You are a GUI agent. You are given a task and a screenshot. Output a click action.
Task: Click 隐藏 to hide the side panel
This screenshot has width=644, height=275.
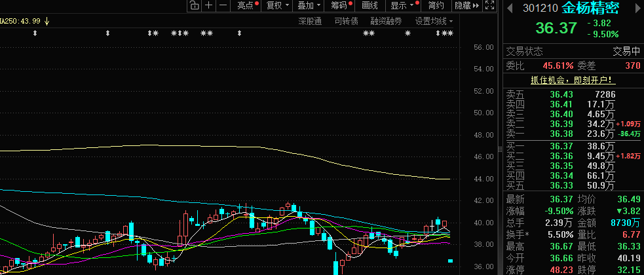pyautogui.click(x=466, y=5)
